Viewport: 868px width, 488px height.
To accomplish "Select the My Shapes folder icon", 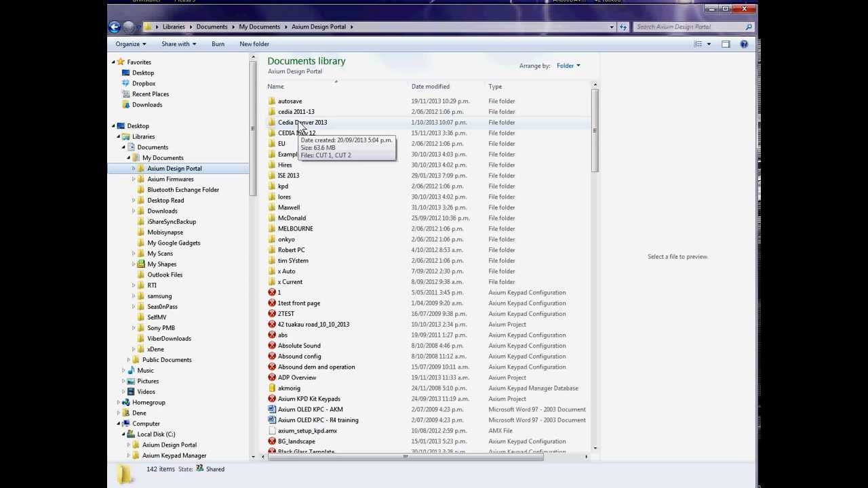I will (141, 264).
